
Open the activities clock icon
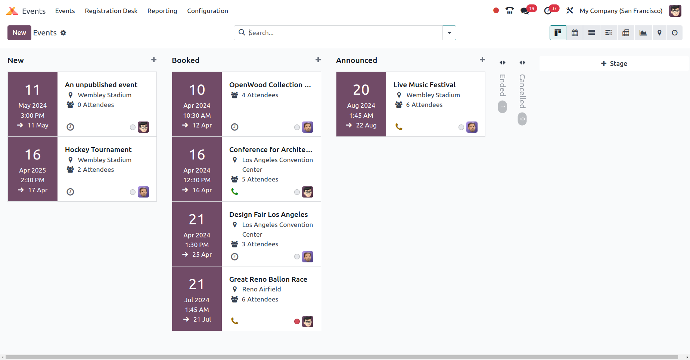[548, 11]
